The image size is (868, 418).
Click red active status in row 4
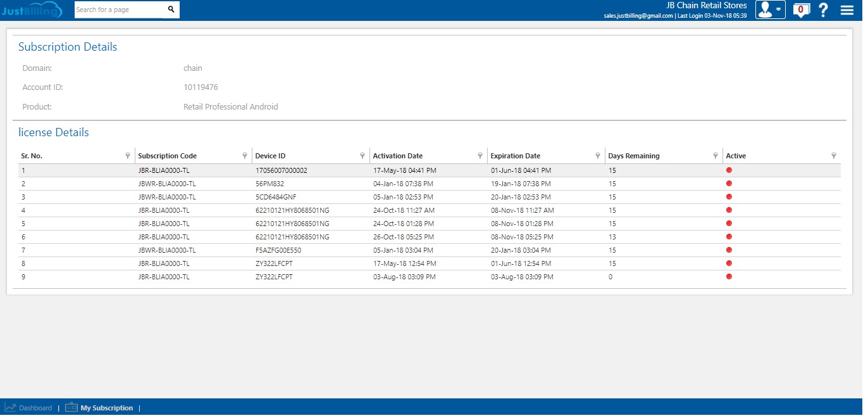pos(729,210)
